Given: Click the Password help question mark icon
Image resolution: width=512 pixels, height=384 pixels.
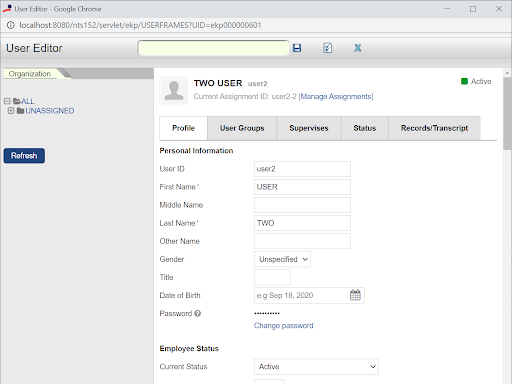Looking at the screenshot, I should tap(197, 313).
